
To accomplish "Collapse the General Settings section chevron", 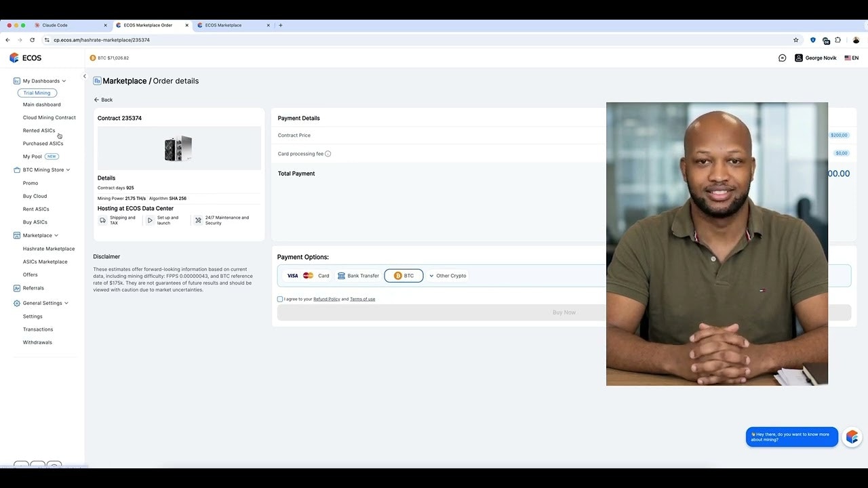I will click(x=66, y=303).
